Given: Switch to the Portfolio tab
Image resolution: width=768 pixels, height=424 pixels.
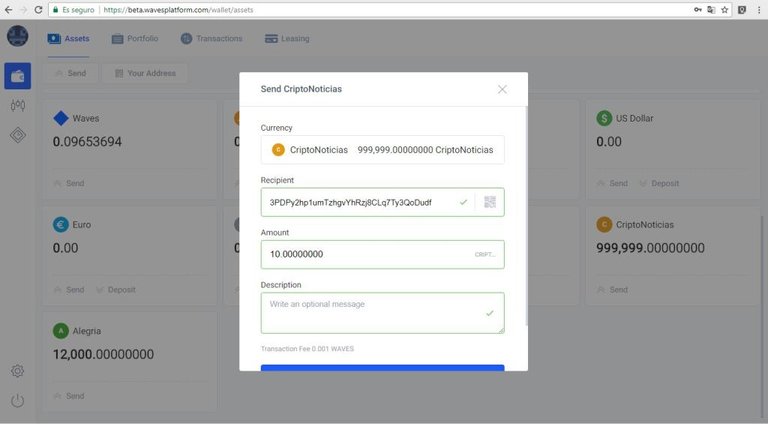Looking at the screenshot, I should tap(135, 39).
